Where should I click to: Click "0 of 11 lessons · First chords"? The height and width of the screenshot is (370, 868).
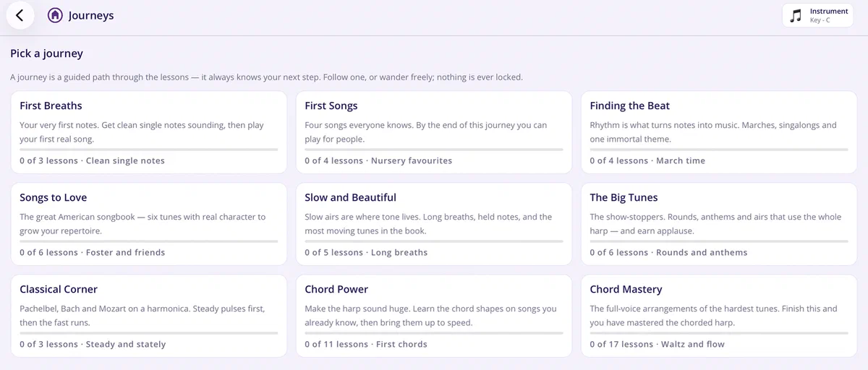tap(366, 344)
